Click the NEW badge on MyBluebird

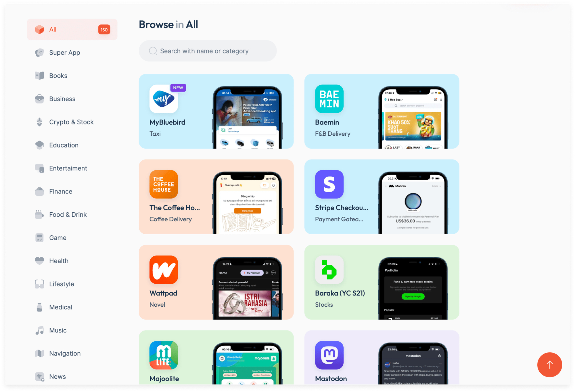pos(177,88)
